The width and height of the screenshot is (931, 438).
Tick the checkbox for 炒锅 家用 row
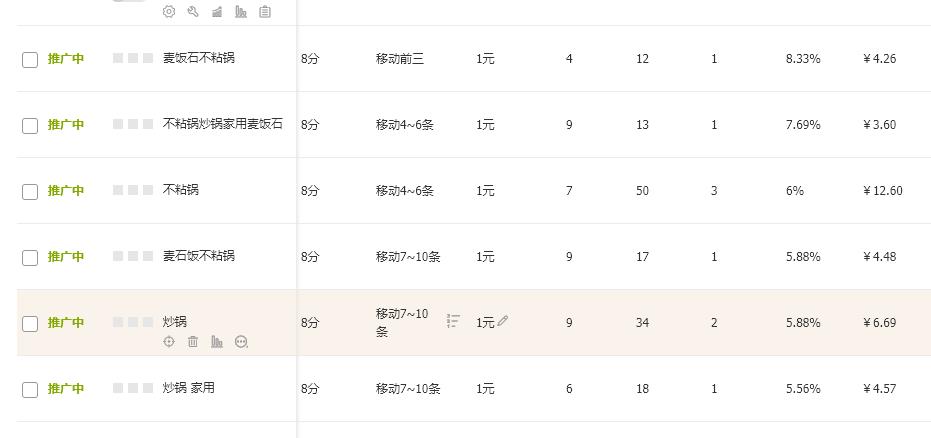[x=30, y=390]
